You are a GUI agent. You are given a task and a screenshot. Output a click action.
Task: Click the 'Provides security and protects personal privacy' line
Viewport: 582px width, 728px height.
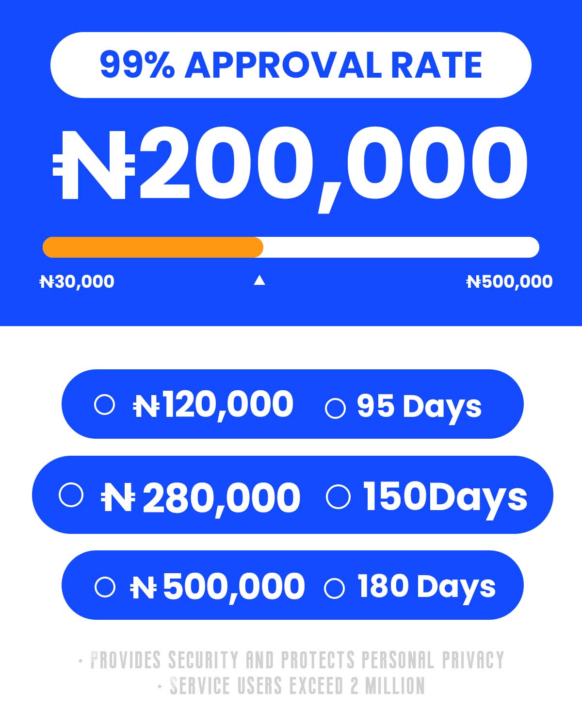297,660
